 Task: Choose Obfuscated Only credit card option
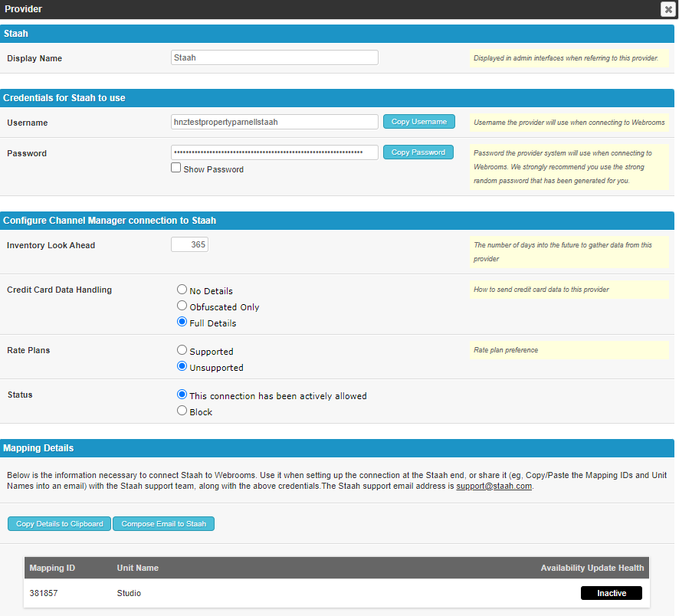tap(182, 306)
